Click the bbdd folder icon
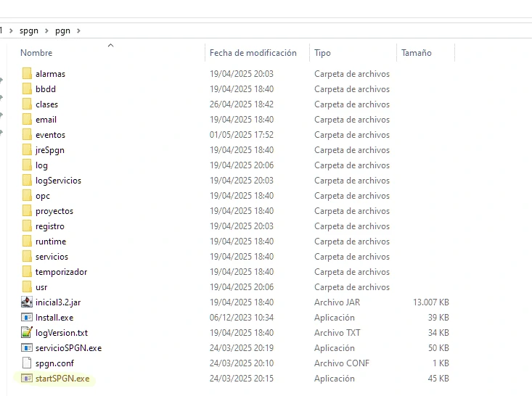Image resolution: width=532 pixels, height=396 pixels. (x=27, y=89)
